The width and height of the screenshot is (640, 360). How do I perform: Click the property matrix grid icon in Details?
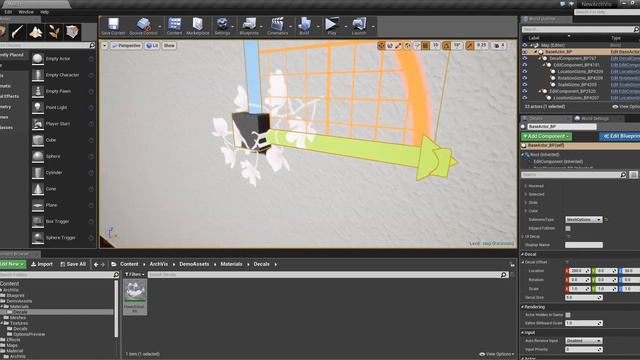pyautogui.click(x=633, y=175)
